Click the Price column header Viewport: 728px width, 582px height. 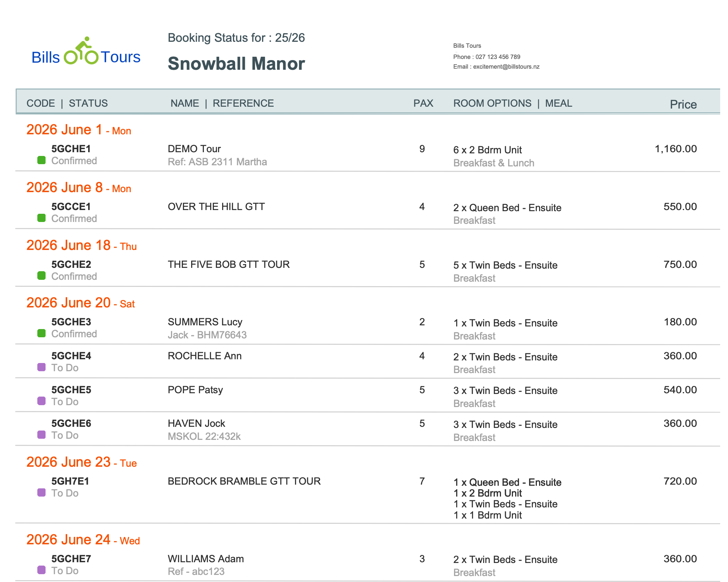683,104
